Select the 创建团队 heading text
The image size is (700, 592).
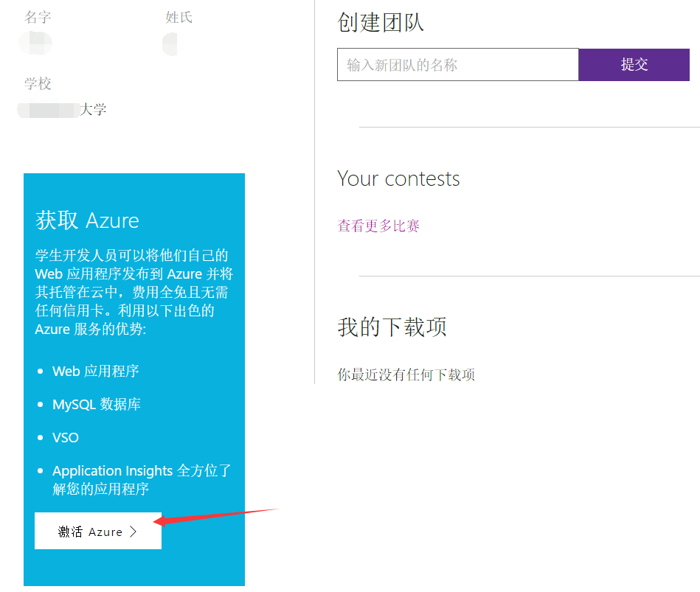coord(381,22)
